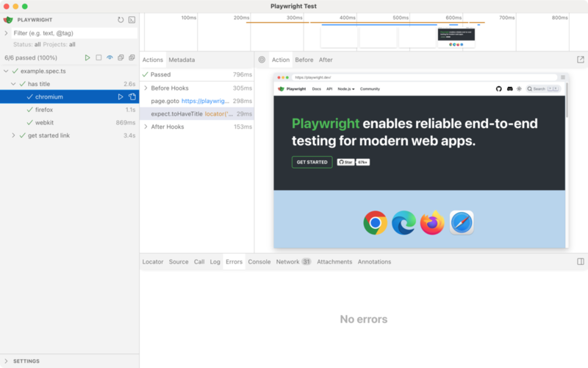This screenshot has width=588, height=368.
Task: Select the webkit test row
Action: (70, 122)
